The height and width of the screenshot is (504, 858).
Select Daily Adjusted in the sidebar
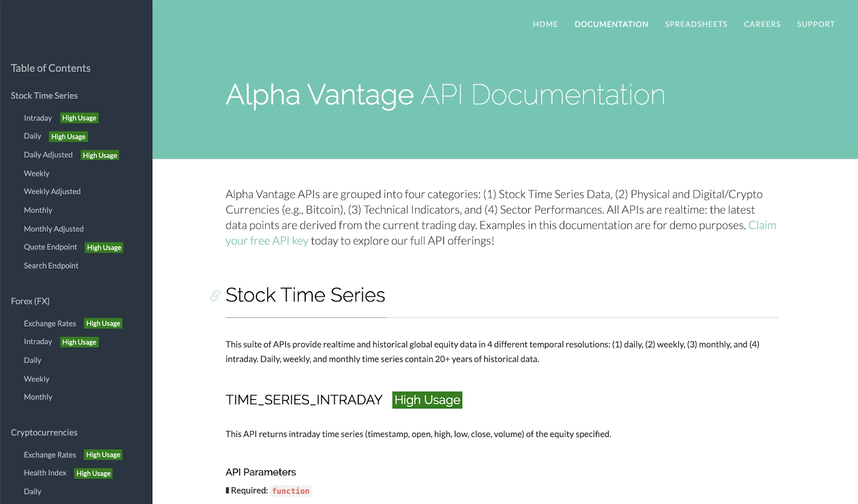click(48, 155)
